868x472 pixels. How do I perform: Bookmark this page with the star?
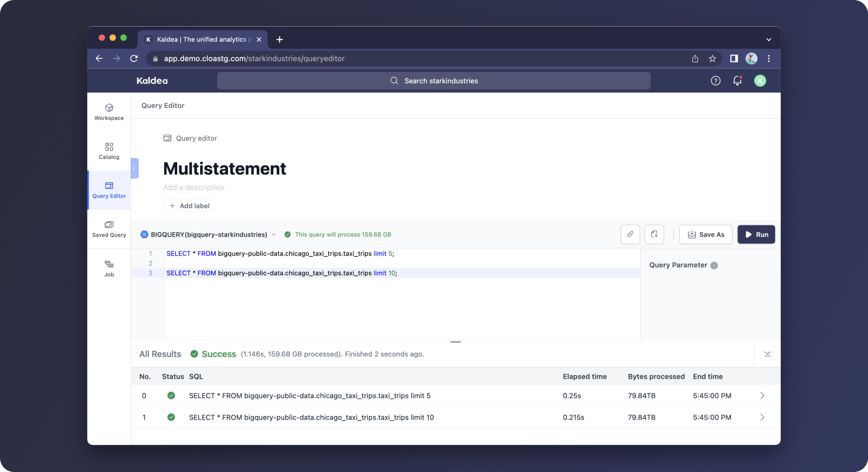(712, 58)
